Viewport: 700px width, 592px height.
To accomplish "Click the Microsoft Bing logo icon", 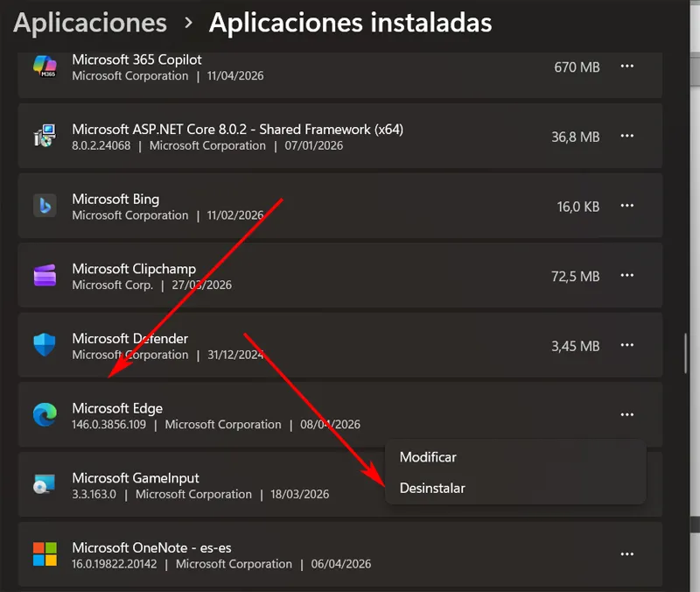I will click(x=45, y=206).
